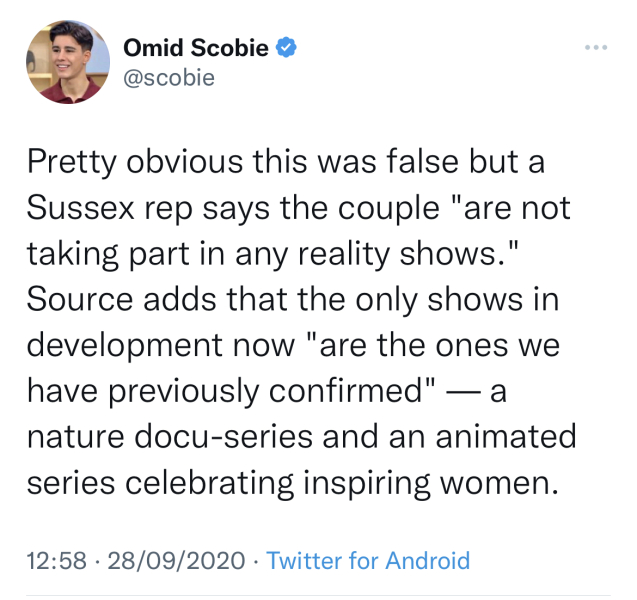Image resolution: width=637 pixels, height=600 pixels.
Task: Open the three-dot more options menu
Action: coord(597,48)
